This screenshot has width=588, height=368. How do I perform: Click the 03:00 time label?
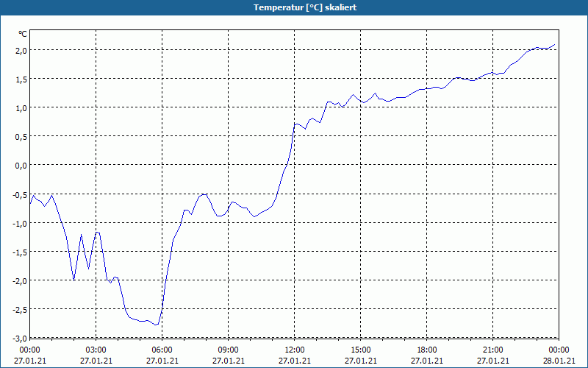click(96, 350)
